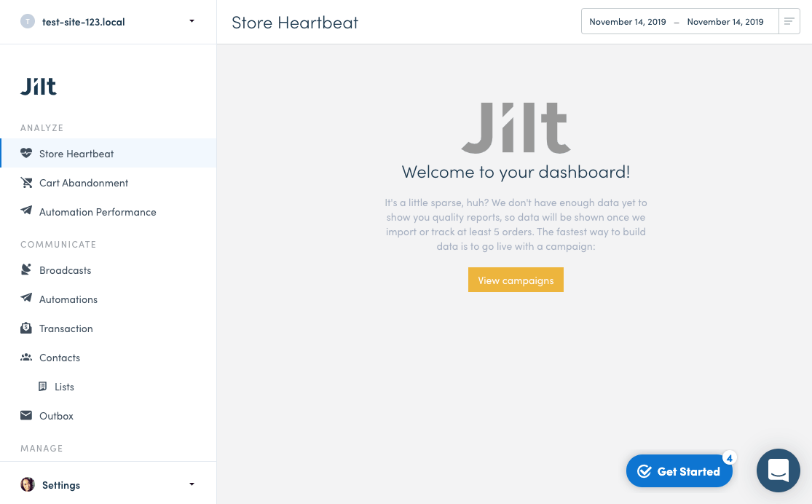Click the site avatar for test-site-123.local
This screenshot has width=812, height=504.
coord(28,21)
